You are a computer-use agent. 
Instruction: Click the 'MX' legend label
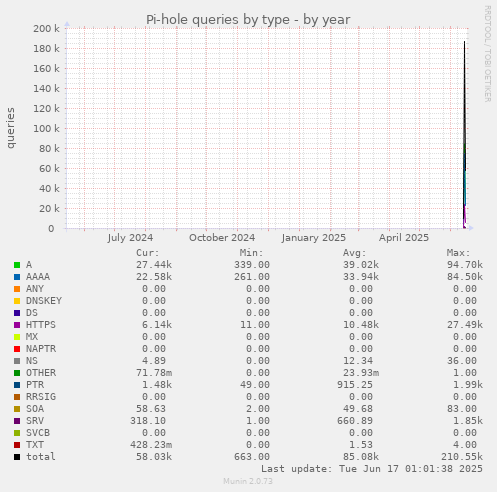32,337
